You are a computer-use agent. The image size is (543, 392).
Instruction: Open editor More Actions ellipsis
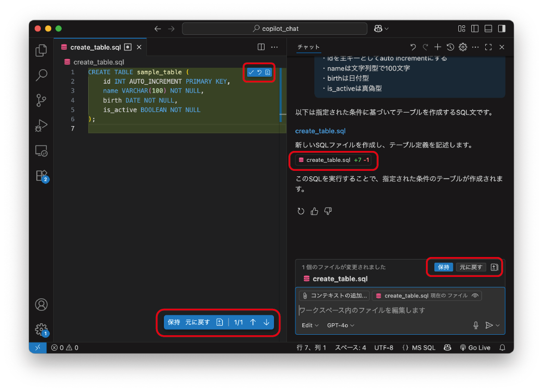coord(274,47)
